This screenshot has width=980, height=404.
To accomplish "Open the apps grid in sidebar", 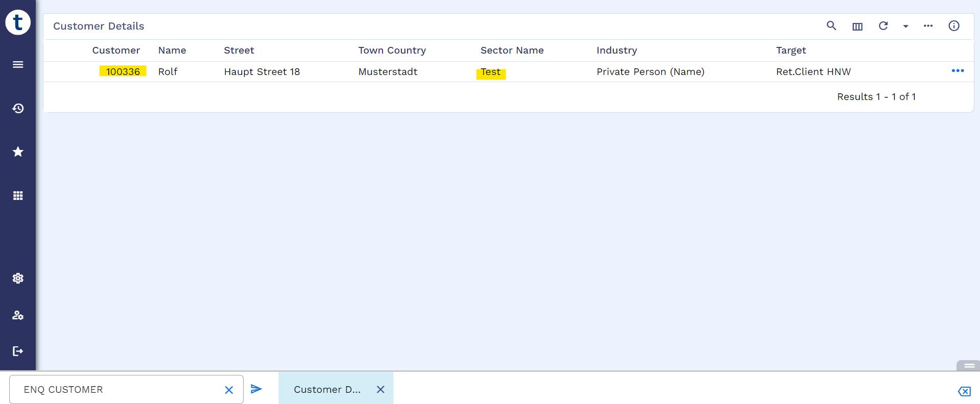I will pyautogui.click(x=18, y=196).
